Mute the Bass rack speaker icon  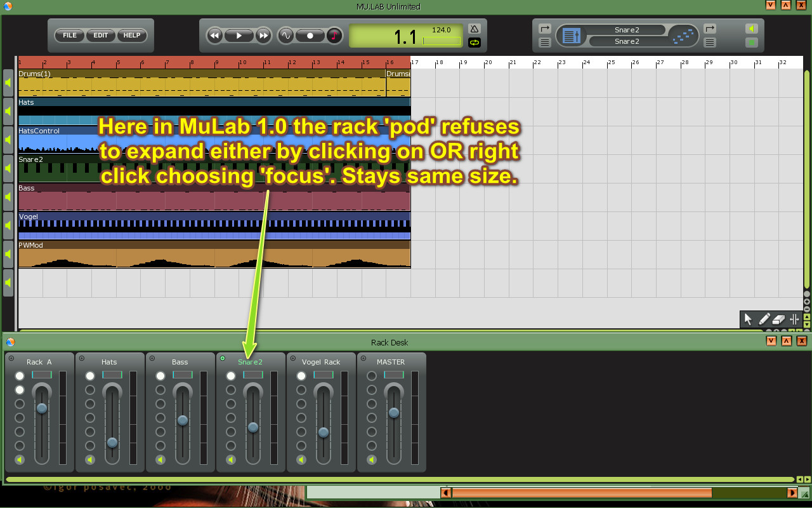click(x=160, y=460)
